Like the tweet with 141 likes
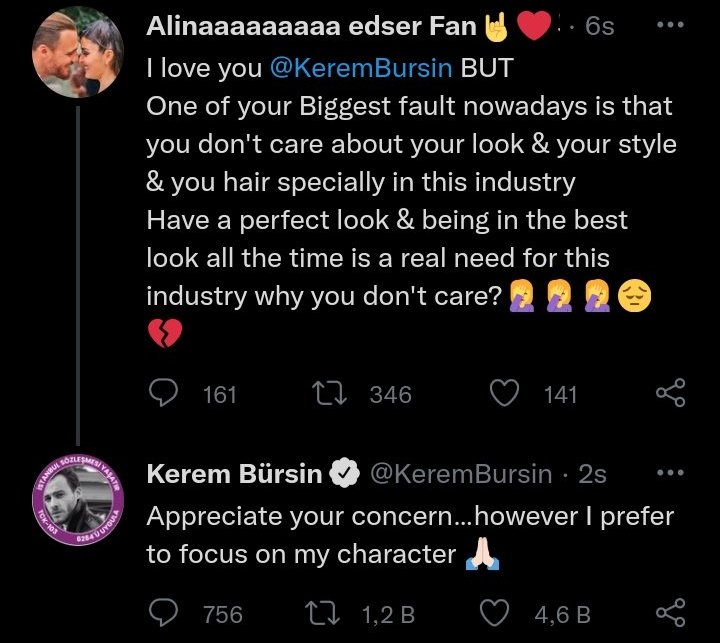 point(509,394)
